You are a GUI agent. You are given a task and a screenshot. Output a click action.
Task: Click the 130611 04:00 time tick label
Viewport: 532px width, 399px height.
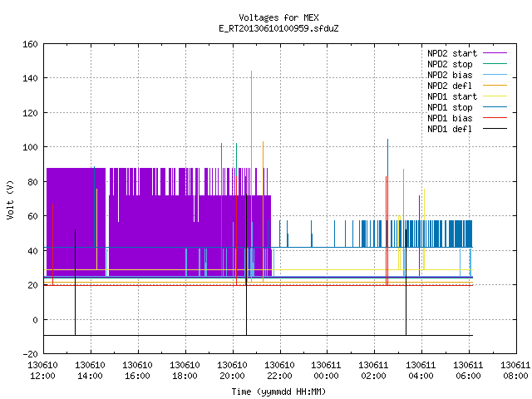(x=421, y=371)
